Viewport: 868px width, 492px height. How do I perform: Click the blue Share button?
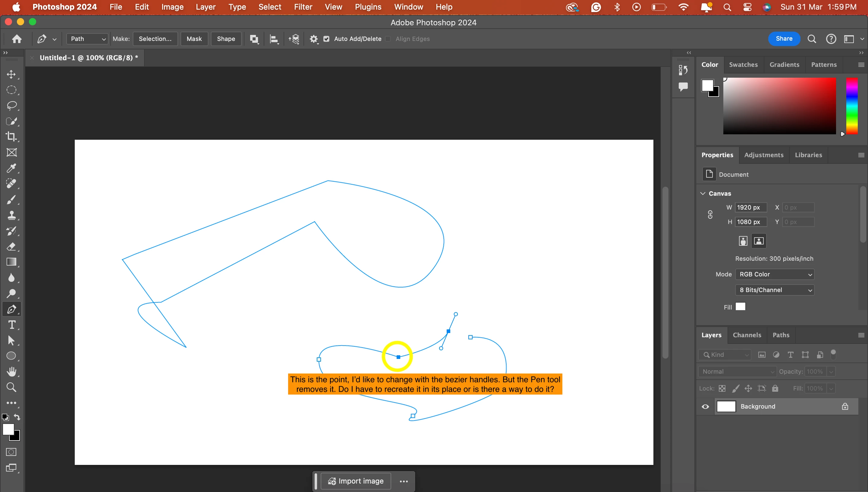click(784, 39)
